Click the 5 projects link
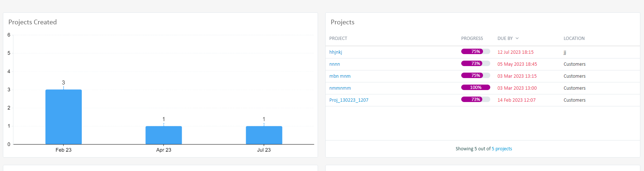 (x=502, y=148)
